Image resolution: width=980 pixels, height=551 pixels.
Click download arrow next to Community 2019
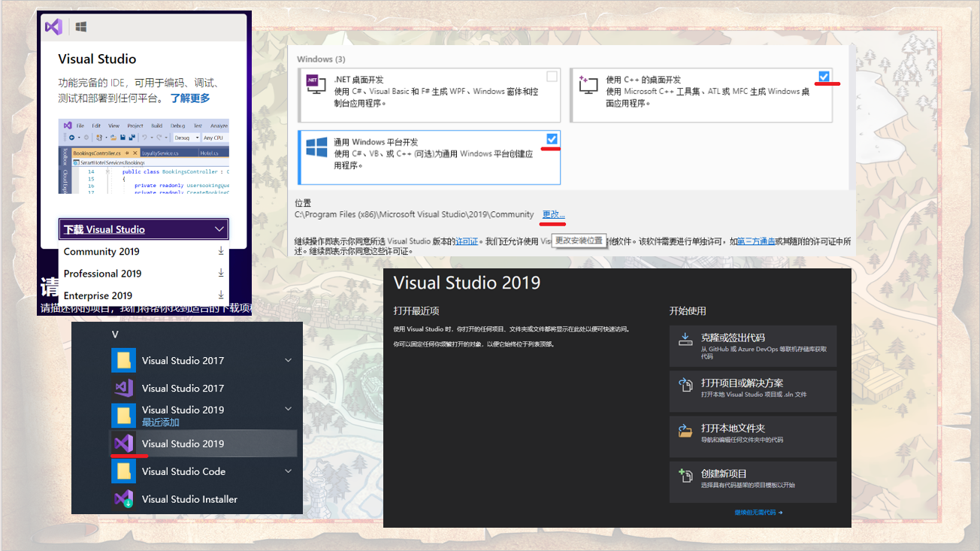221,251
